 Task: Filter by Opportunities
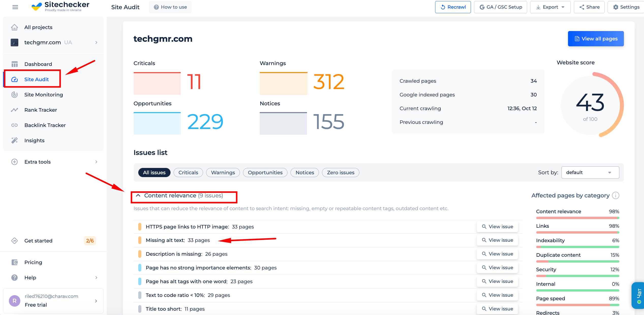pos(265,173)
